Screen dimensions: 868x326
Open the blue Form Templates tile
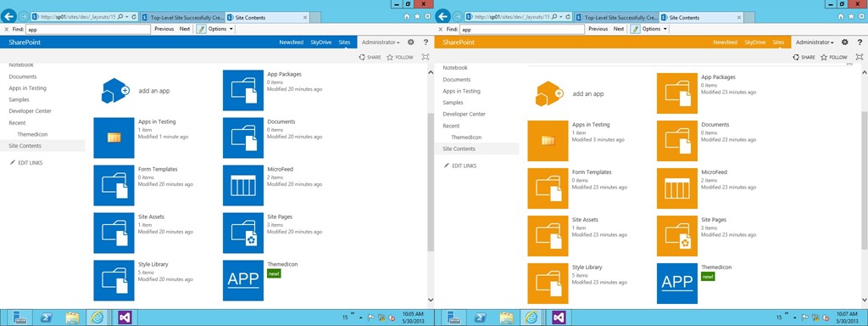click(114, 185)
